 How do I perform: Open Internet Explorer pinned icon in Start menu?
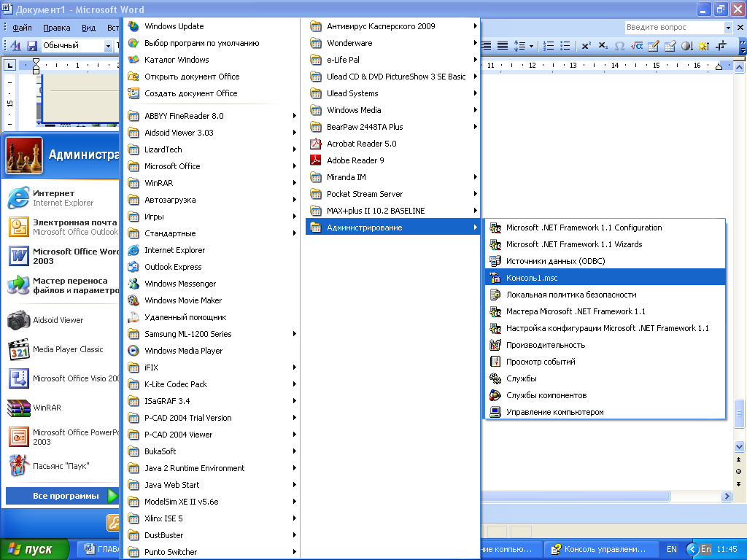tap(18, 198)
